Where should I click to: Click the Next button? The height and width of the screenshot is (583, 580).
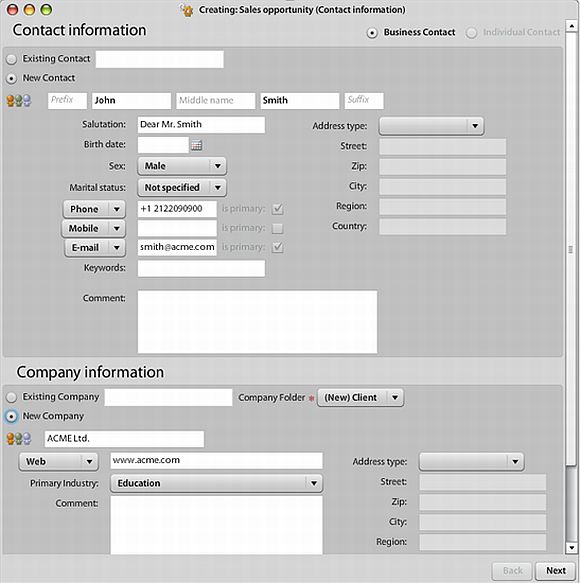click(x=556, y=570)
